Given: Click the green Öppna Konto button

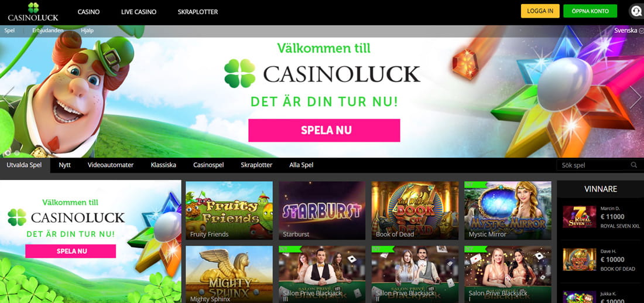Looking at the screenshot, I should (590, 11).
